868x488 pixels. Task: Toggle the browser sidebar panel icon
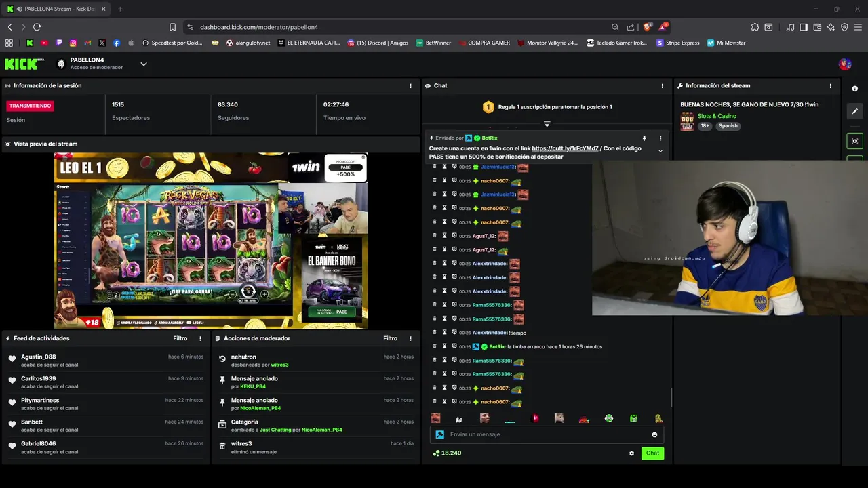click(804, 27)
